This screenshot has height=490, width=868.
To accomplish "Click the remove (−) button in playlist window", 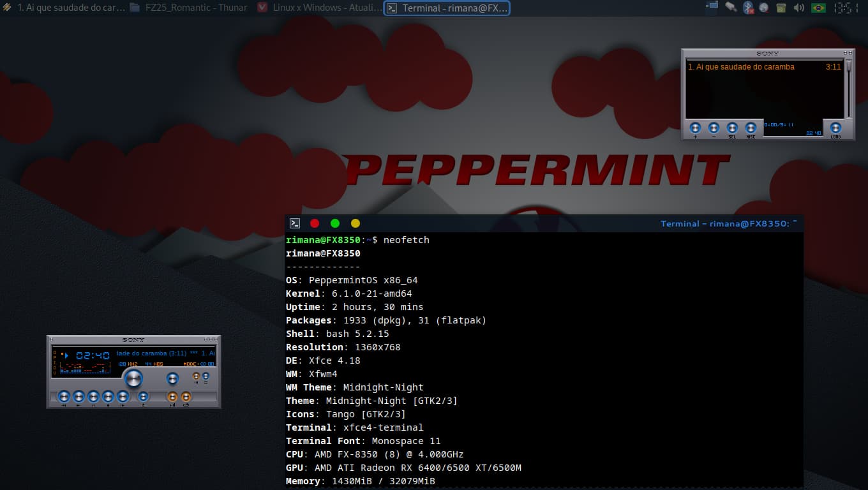I will tap(714, 128).
